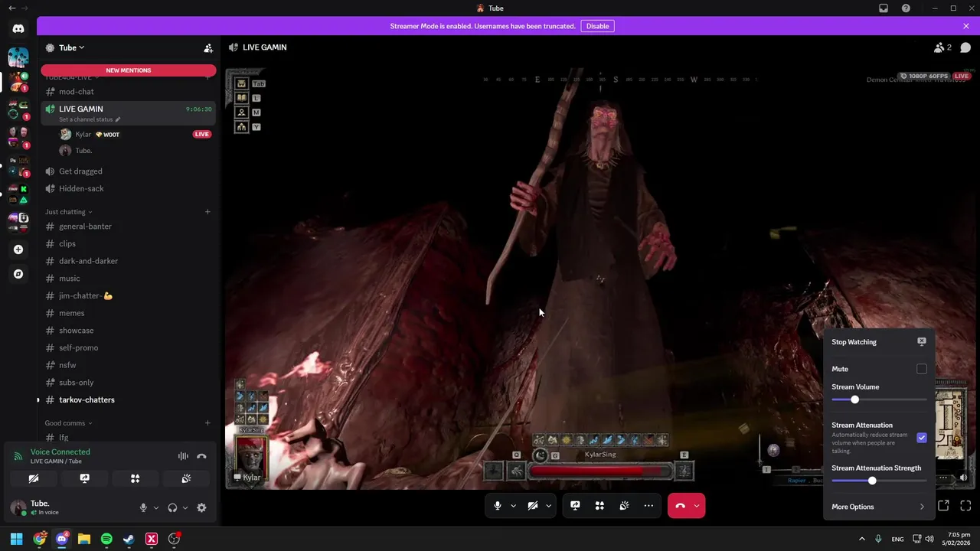
Task: Enter fullscreen stream icon
Action: click(x=965, y=506)
